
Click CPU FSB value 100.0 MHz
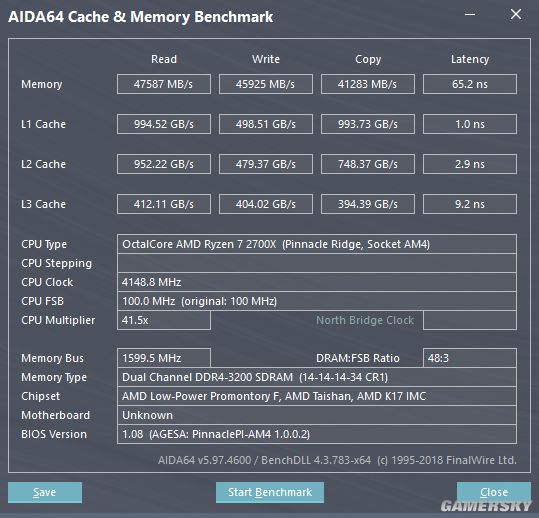(x=317, y=301)
